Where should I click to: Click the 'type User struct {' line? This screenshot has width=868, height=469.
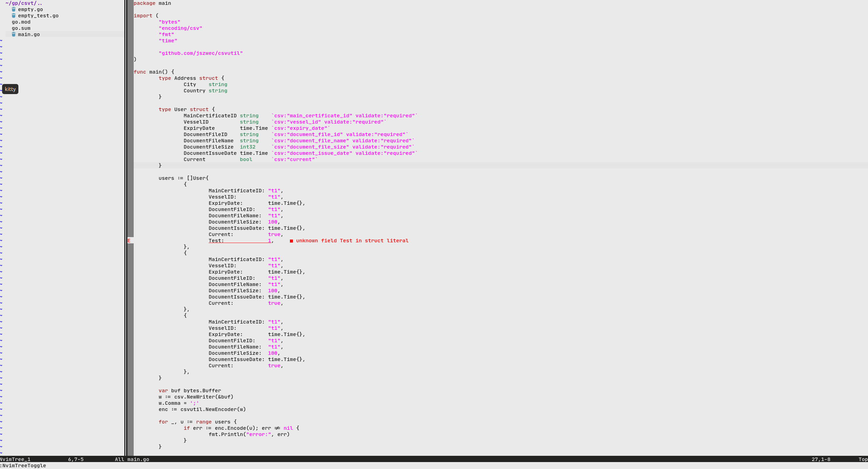pos(187,109)
